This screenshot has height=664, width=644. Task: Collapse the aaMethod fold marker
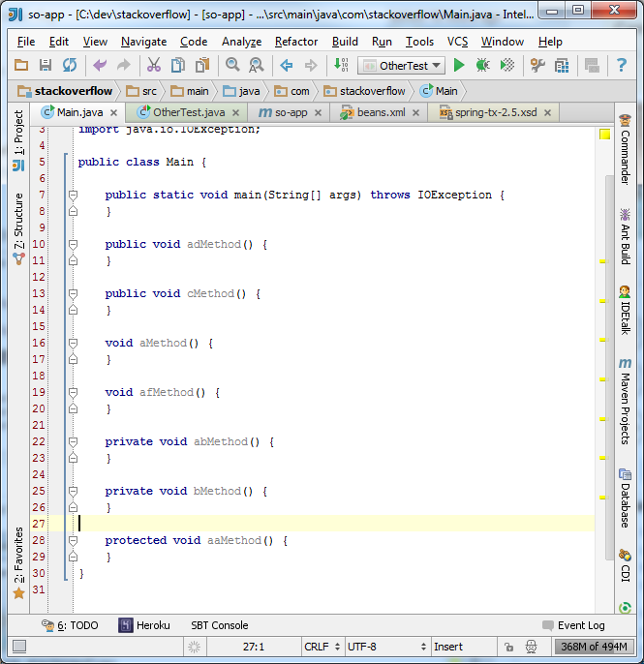[x=73, y=541]
